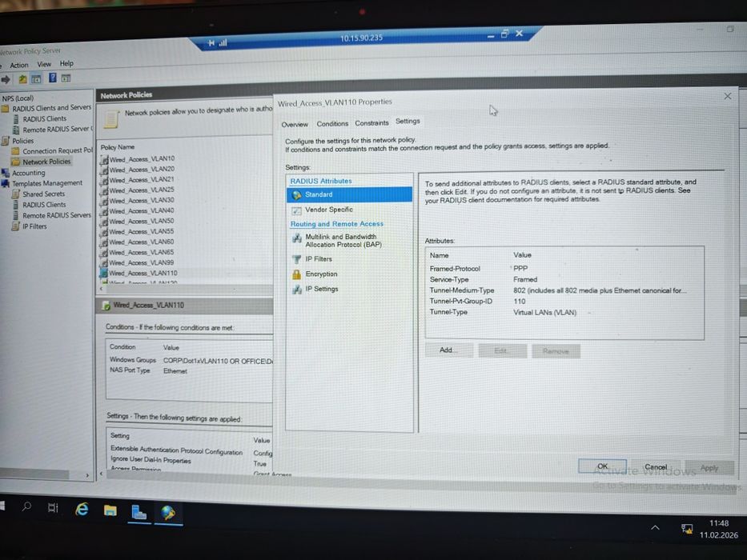Image resolution: width=747 pixels, height=560 pixels.
Task: Click the OK button
Action: [x=602, y=466]
